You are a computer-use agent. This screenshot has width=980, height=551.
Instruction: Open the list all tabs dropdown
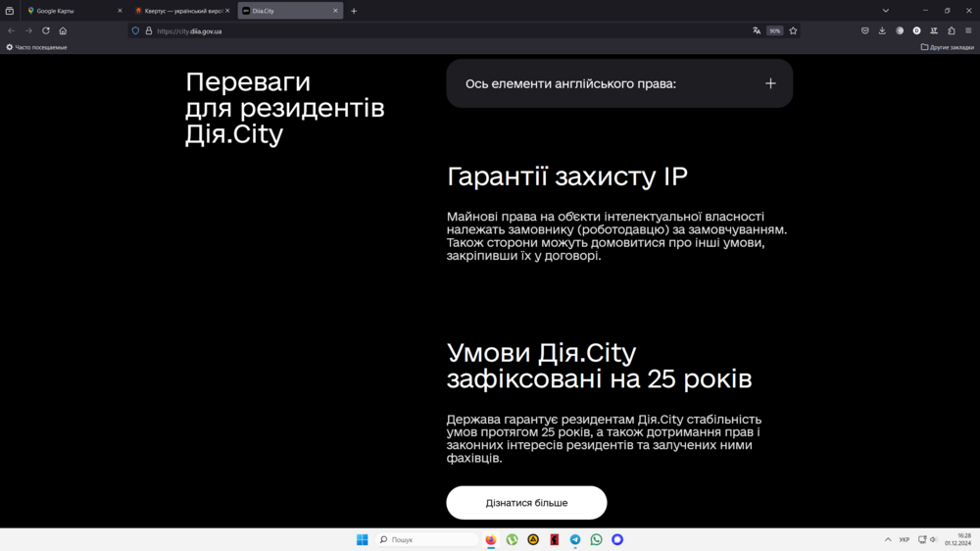(886, 11)
